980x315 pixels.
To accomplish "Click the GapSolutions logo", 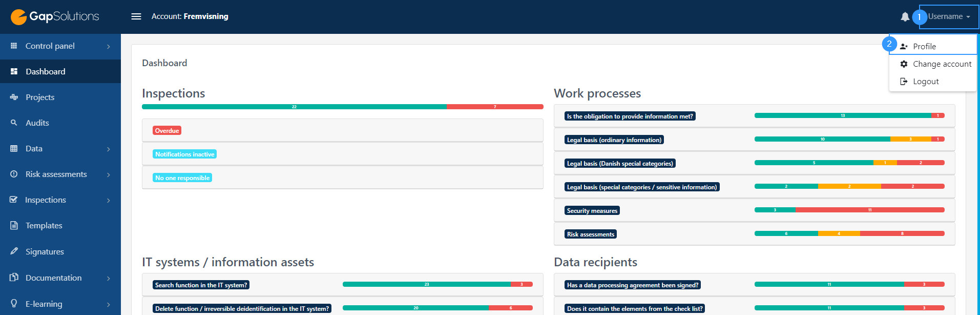I will [x=55, y=17].
